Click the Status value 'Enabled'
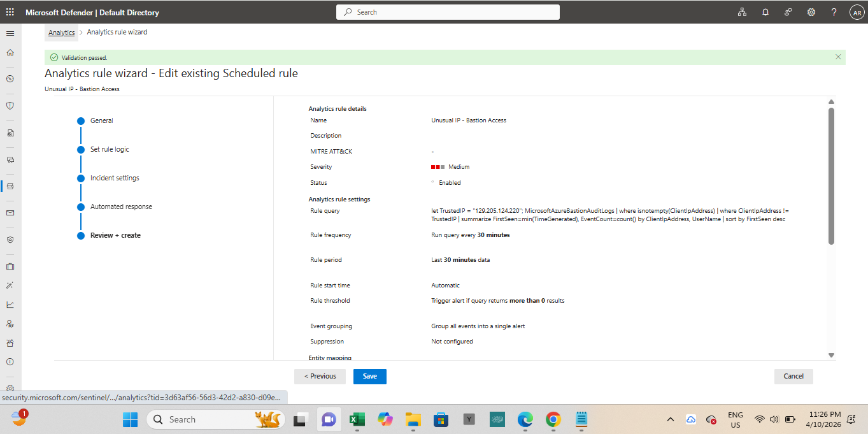Screen dimensions: 868x434 [450, 183]
